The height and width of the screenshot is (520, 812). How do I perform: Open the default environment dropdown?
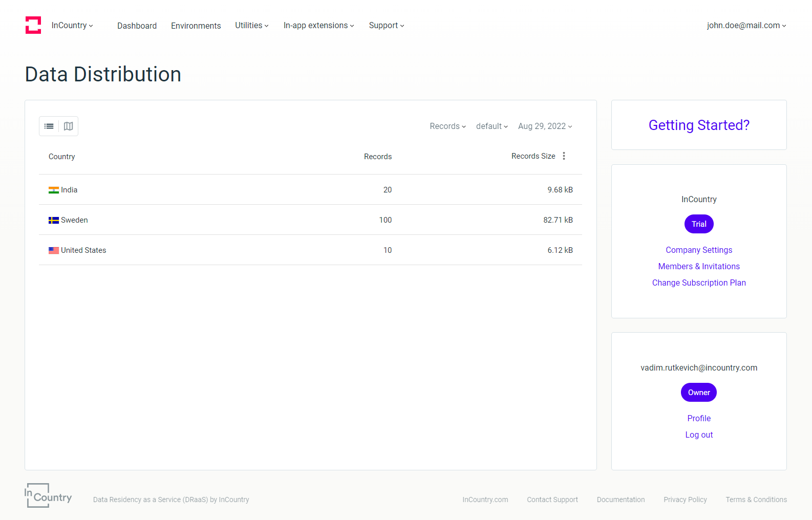(492, 126)
